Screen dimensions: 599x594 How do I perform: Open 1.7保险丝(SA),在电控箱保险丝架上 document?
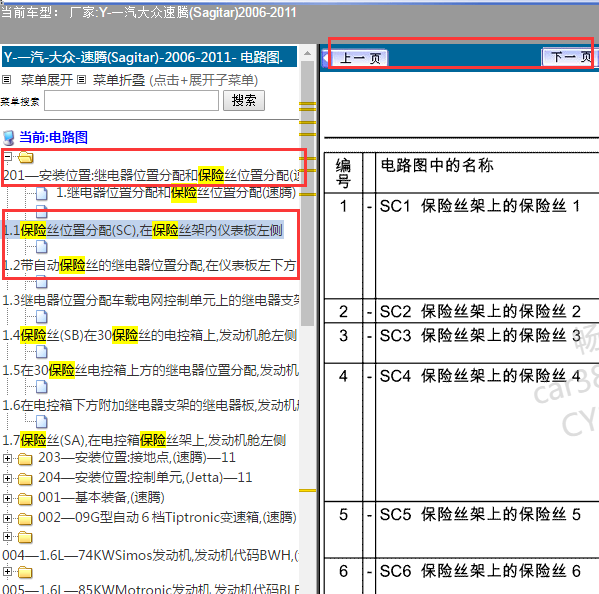144,440
